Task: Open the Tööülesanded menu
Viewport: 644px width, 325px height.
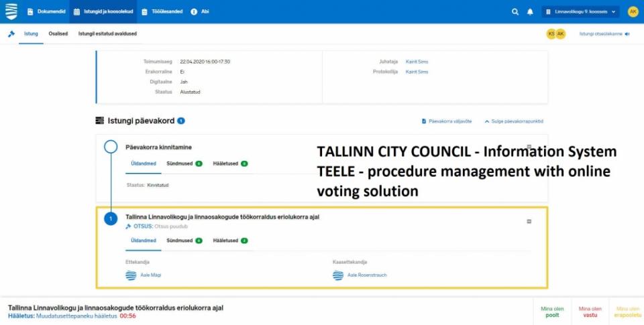Action: click(x=162, y=11)
